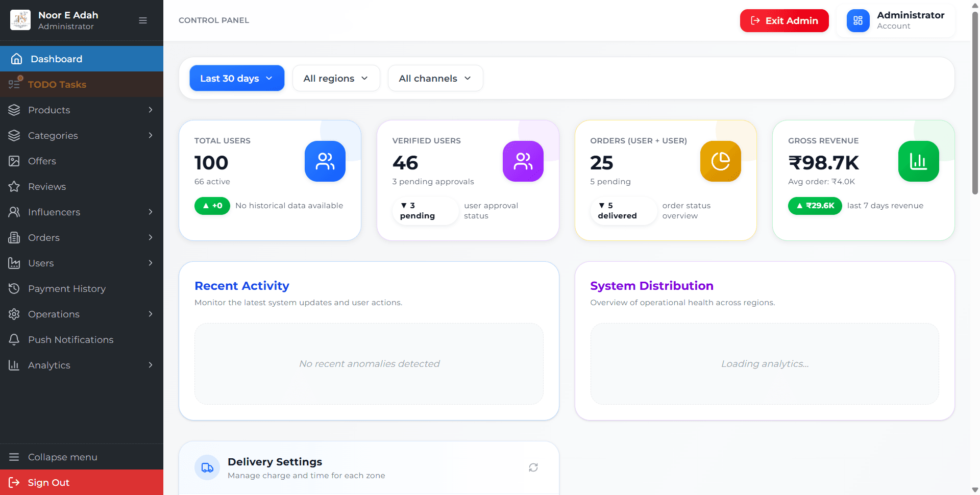This screenshot has height=495, width=980.
Task: Click the '3 pending' status badge
Action: tap(426, 211)
